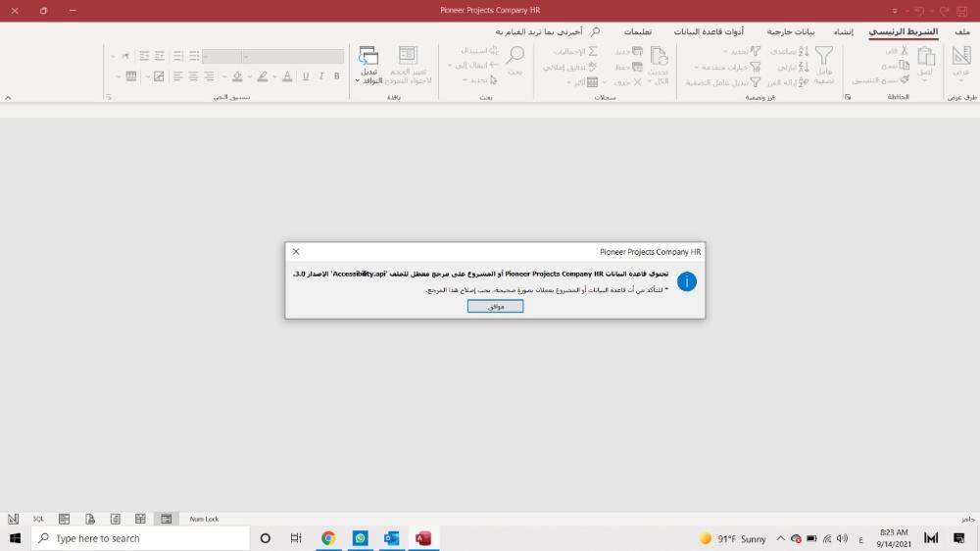Open the Select (تحديد) pointer dropdown

point(479,80)
